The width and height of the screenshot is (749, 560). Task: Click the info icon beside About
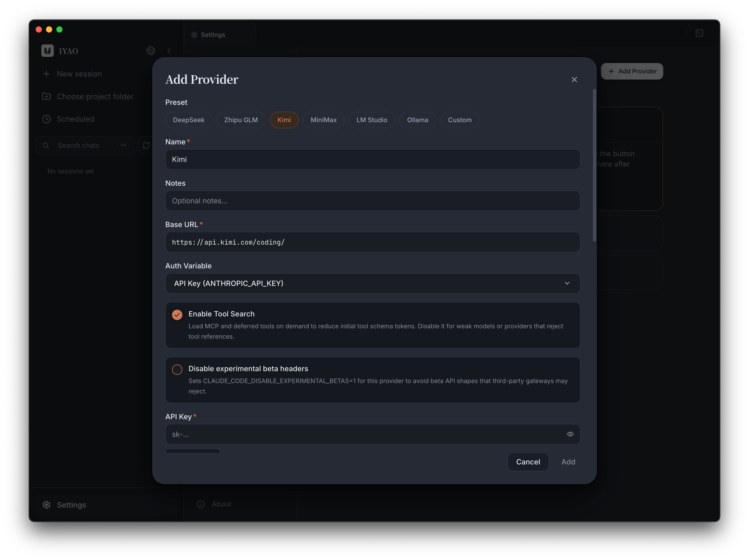[201, 504]
